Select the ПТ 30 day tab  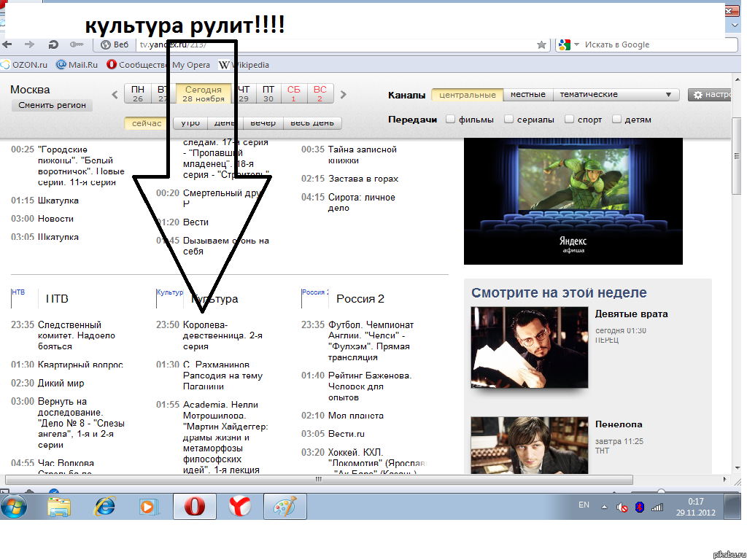[x=268, y=94]
